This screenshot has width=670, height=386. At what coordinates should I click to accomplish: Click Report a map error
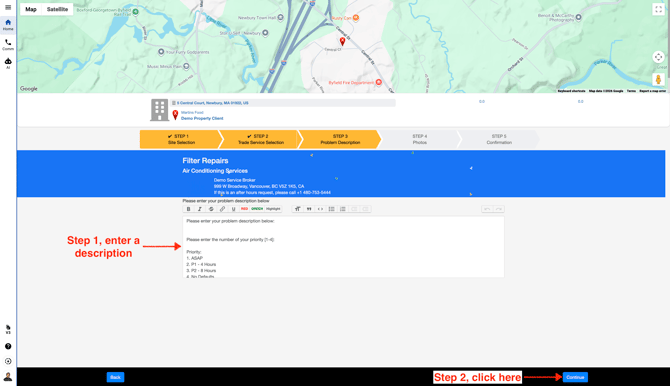coord(652,91)
